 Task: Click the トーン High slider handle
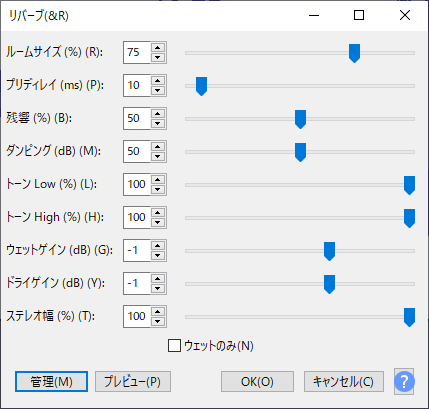[x=409, y=218]
